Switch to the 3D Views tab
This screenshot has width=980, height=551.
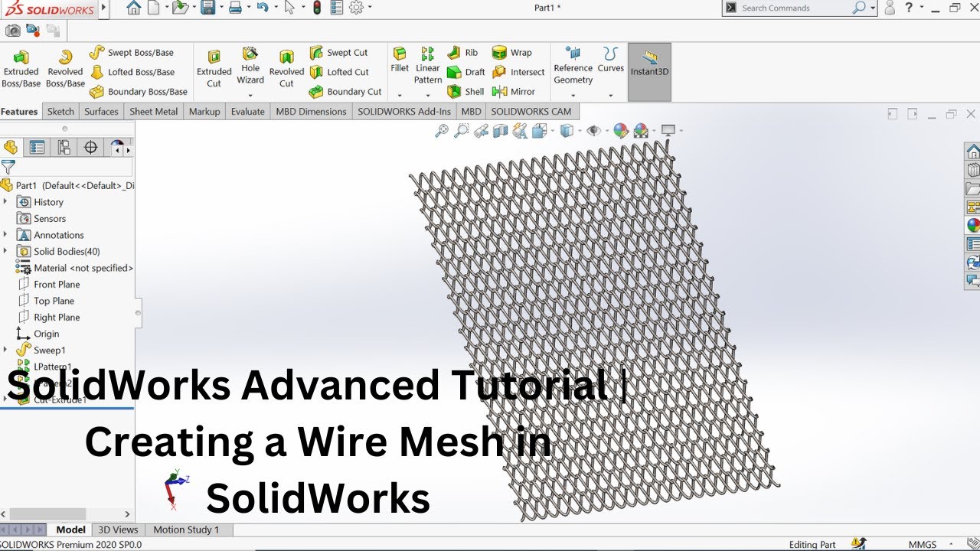pyautogui.click(x=118, y=530)
